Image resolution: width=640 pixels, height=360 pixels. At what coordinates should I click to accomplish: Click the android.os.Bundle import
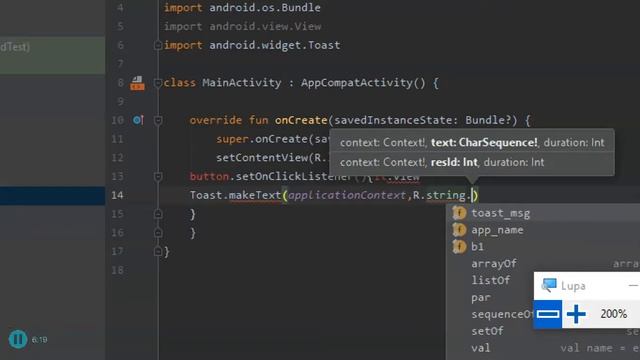pyautogui.click(x=265, y=7)
